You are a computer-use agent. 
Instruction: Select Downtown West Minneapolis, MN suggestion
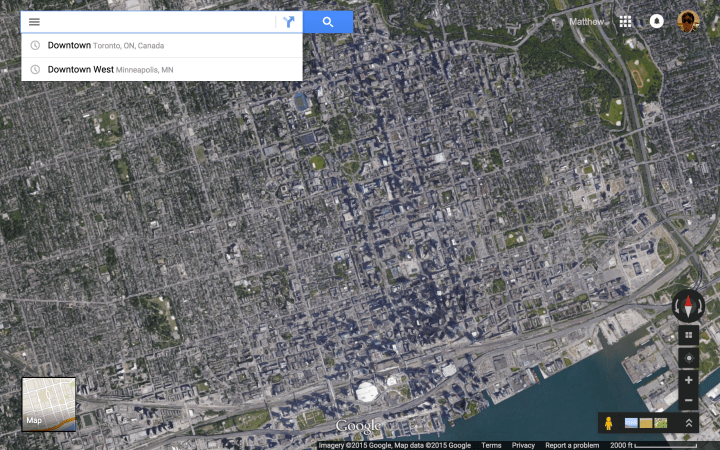(162, 69)
